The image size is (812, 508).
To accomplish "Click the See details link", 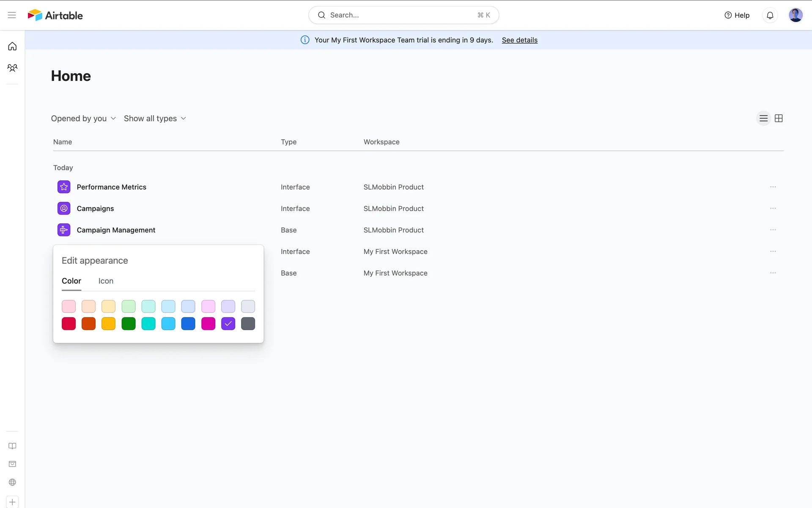I will pos(519,40).
